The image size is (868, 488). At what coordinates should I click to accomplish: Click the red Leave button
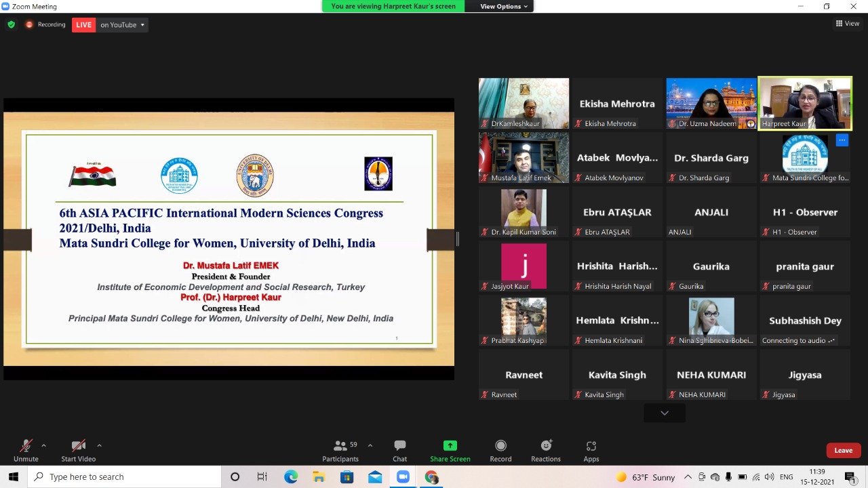coord(843,450)
